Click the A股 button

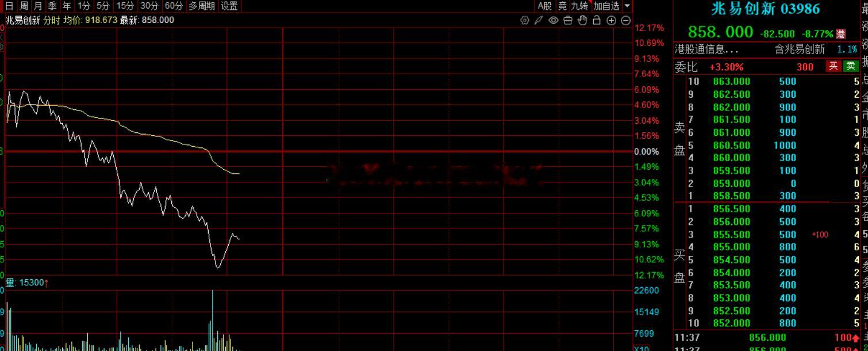point(545,6)
